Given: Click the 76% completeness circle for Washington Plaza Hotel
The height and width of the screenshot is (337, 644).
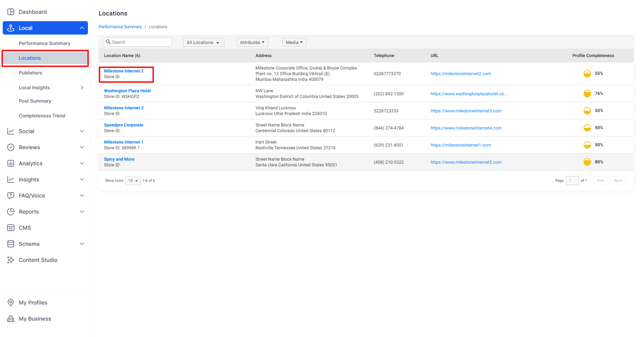Looking at the screenshot, I should [587, 94].
